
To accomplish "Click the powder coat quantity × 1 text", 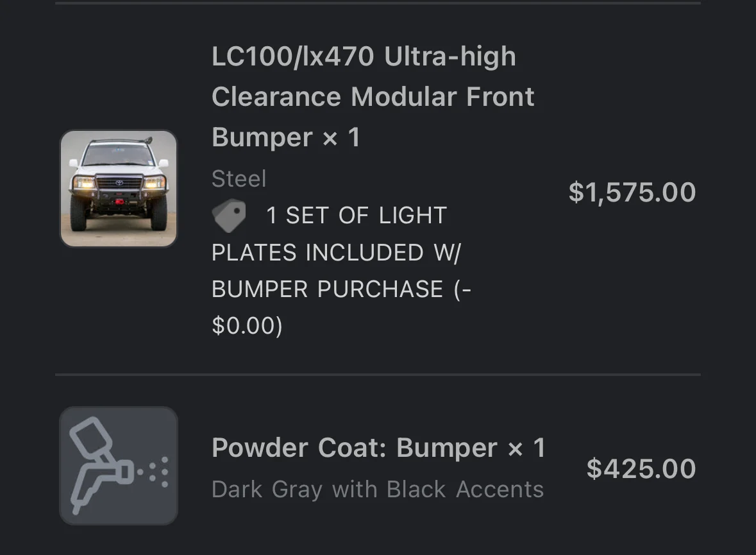I will click(526, 448).
